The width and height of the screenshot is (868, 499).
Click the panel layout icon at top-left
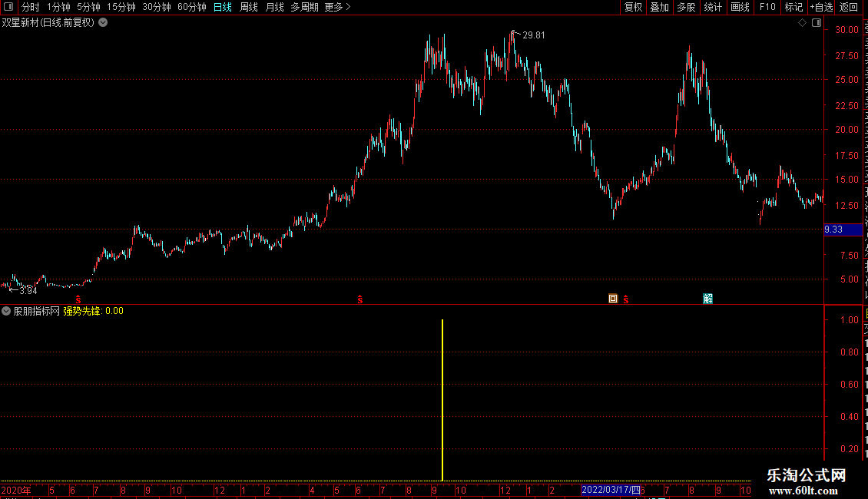[8, 7]
